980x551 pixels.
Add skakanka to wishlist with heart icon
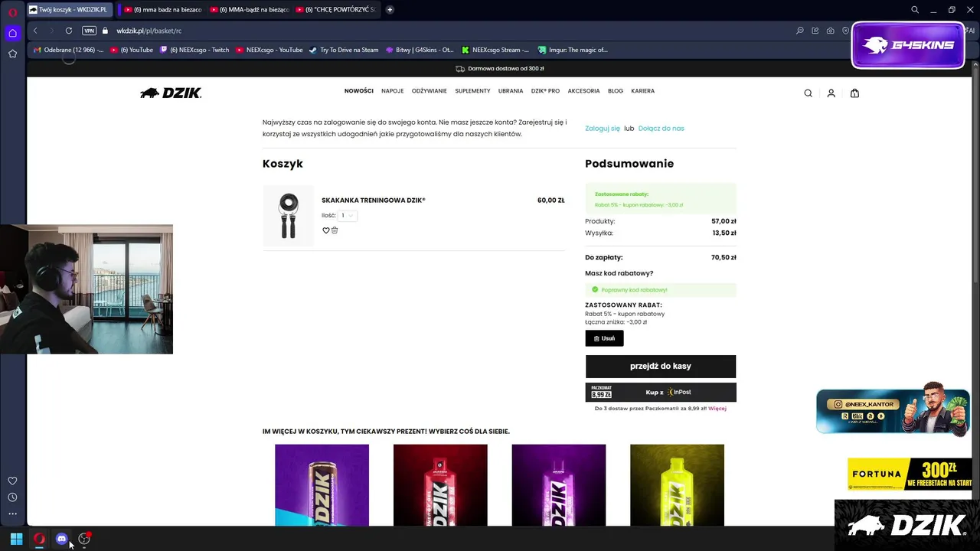325,230
